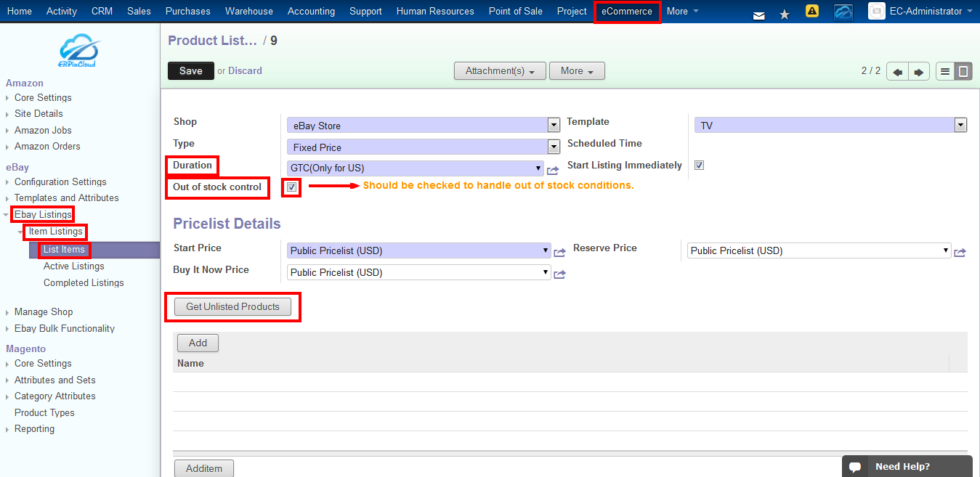980x477 pixels.
Task: Go to previous record with left arrow
Action: (897, 72)
